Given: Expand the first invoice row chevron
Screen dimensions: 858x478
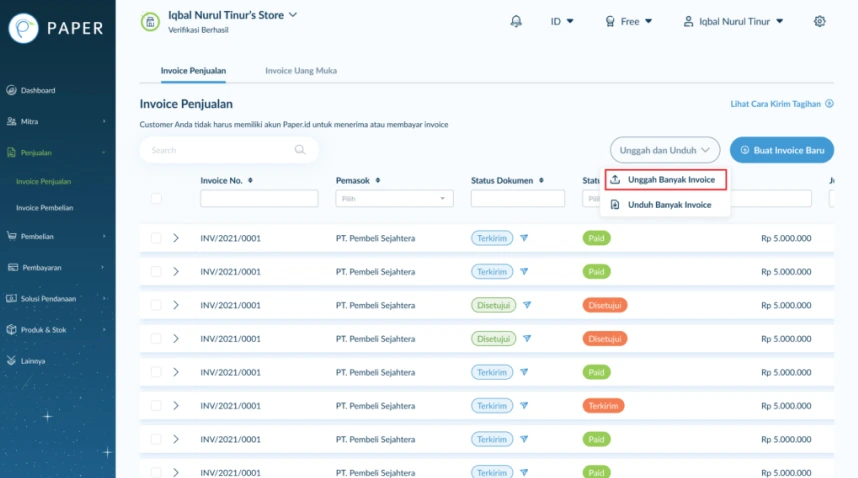Looking at the screenshot, I should point(176,238).
